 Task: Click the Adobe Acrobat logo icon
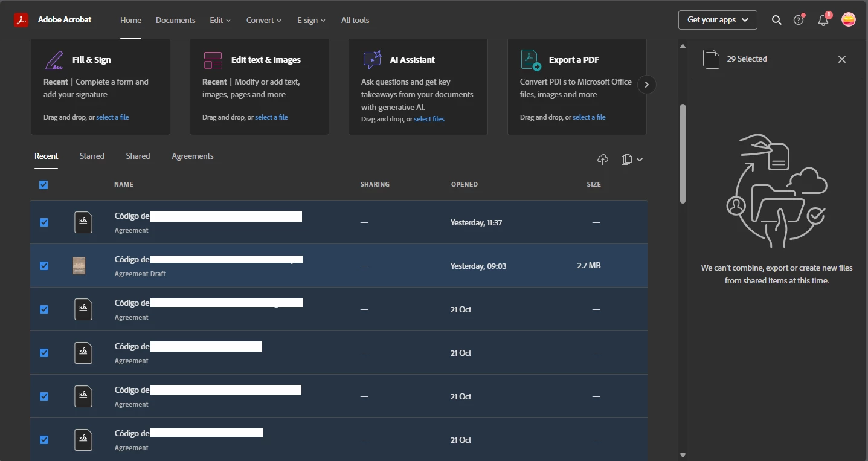click(21, 20)
